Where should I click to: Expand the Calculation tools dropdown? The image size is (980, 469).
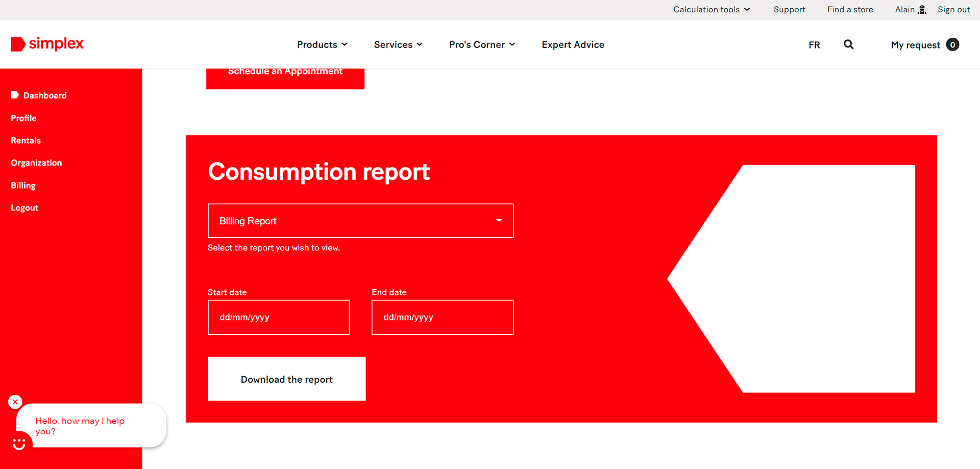tap(711, 10)
